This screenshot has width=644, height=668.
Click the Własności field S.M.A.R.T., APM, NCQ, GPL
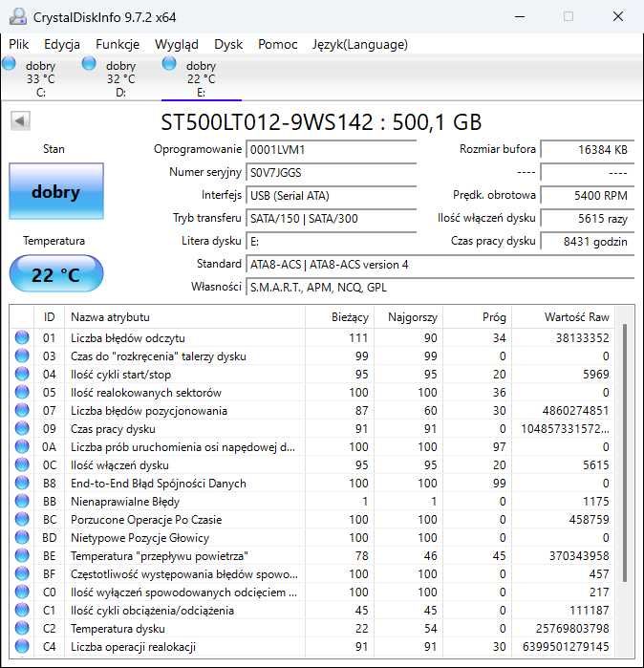[x=440, y=288]
